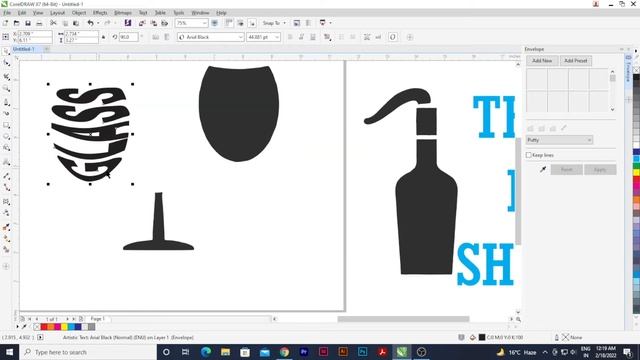
Task: Click the Quick customize plus in toolbox
Action: coord(6,267)
